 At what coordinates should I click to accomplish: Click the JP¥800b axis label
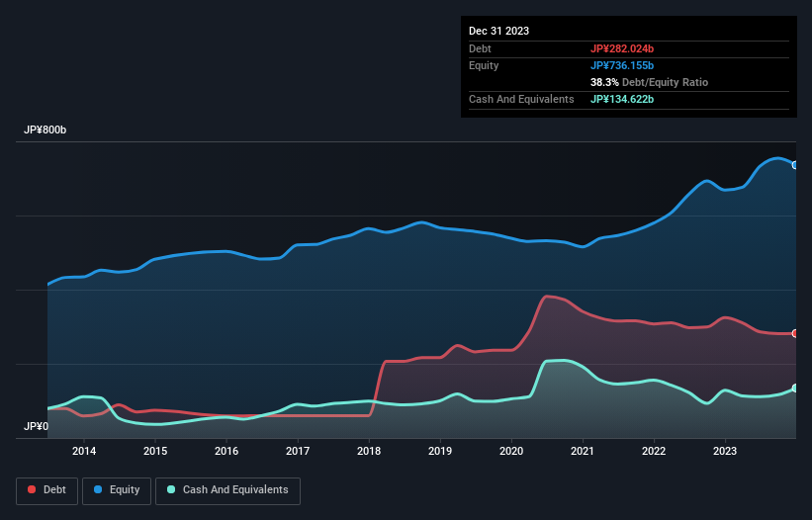click(x=45, y=130)
